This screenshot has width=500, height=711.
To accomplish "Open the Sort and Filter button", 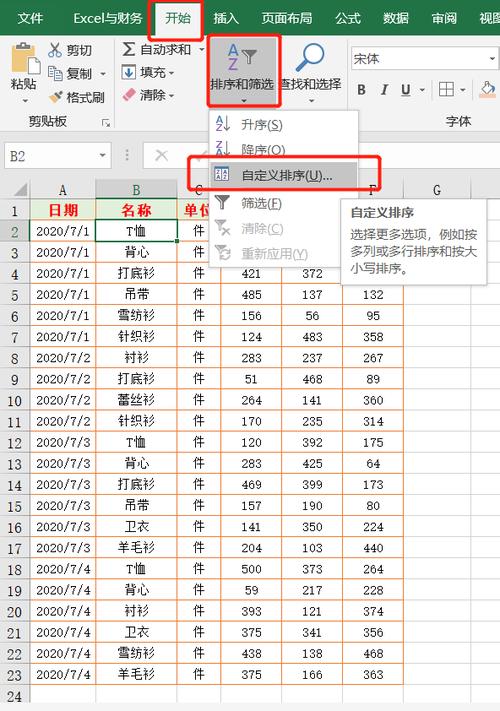I will tap(243, 71).
